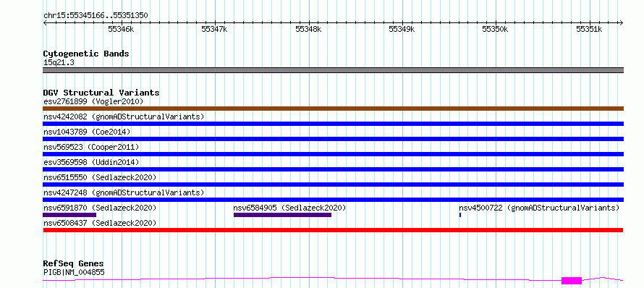Viewport: 644px width, 288px height.
Task: Open variant nsv6515550 (Sedlazeck2020) label
Action: tap(100, 177)
